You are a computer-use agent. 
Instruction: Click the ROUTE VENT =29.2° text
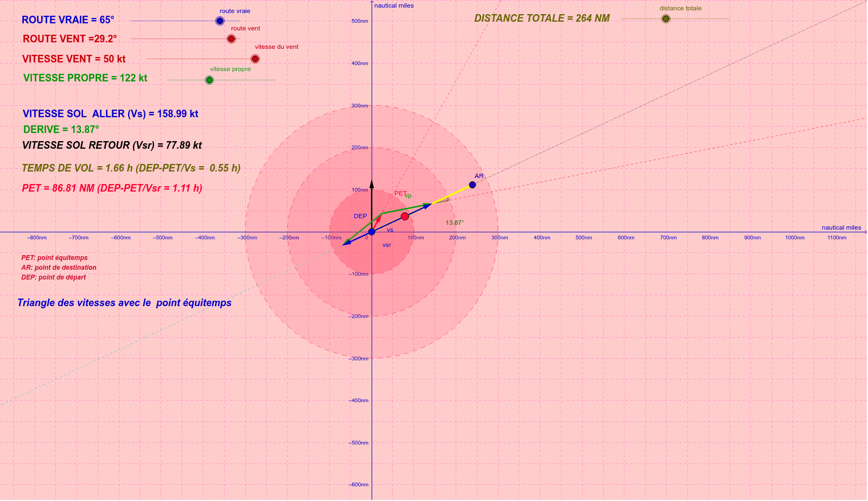(70, 39)
